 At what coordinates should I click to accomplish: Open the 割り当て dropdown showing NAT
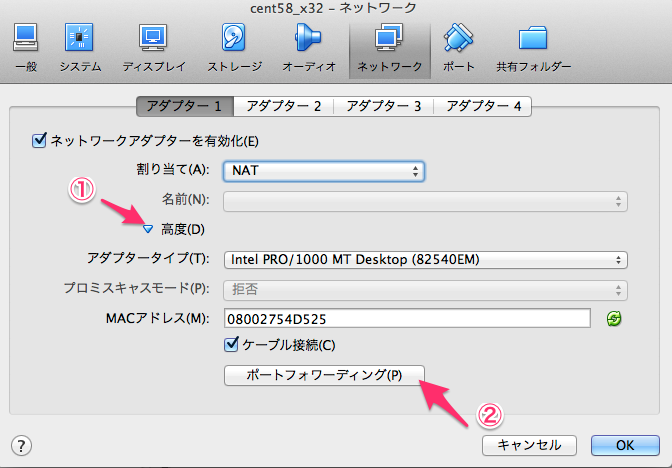324,171
